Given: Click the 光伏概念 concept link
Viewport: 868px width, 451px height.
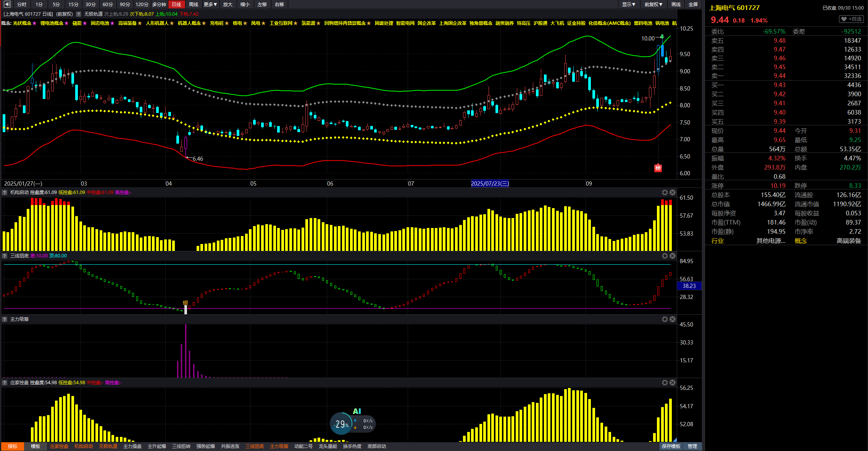Looking at the screenshot, I should (x=22, y=23).
